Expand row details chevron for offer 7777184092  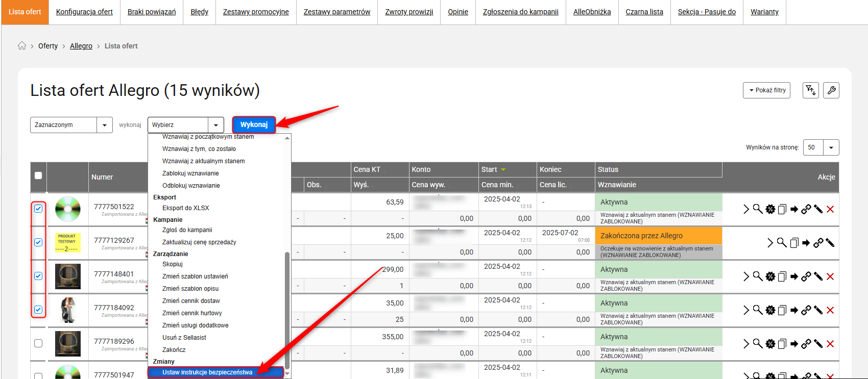click(746, 310)
